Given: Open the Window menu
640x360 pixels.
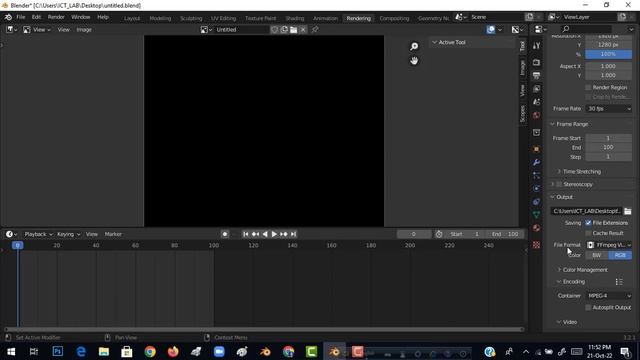Looking at the screenshot, I should tap(80, 17).
